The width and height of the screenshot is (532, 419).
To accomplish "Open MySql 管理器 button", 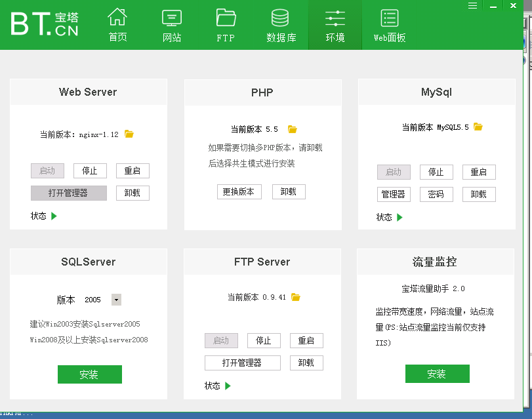I will tap(394, 194).
